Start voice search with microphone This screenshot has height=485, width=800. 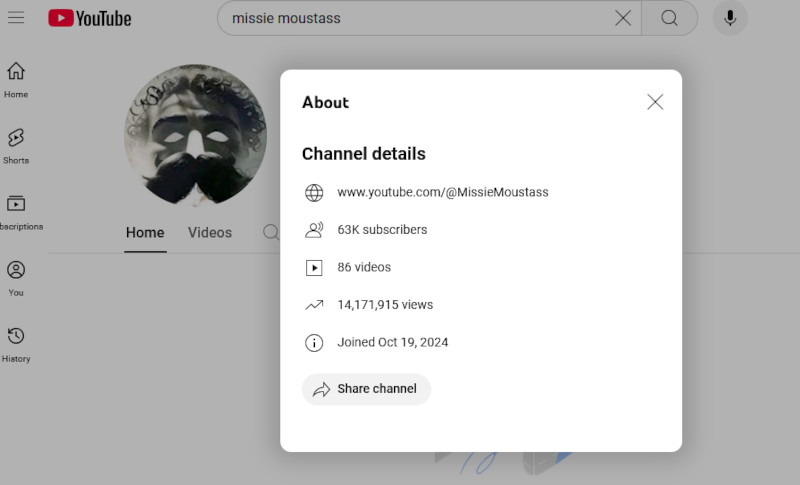click(730, 18)
